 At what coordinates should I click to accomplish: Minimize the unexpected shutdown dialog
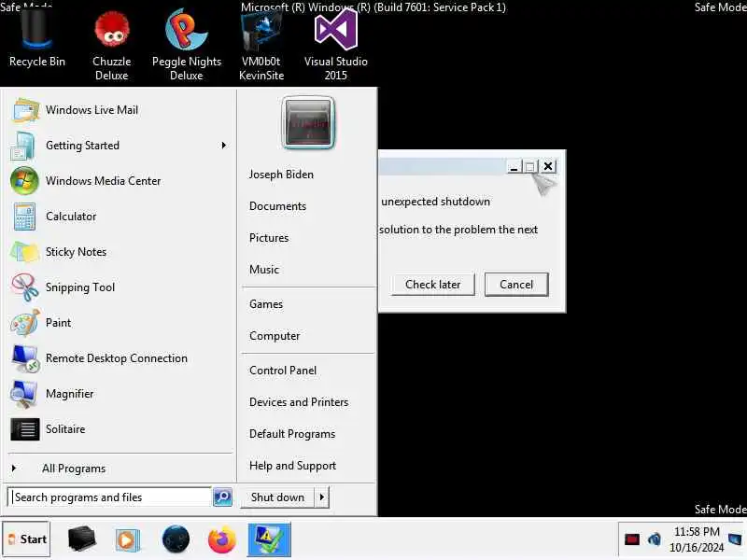(x=514, y=167)
